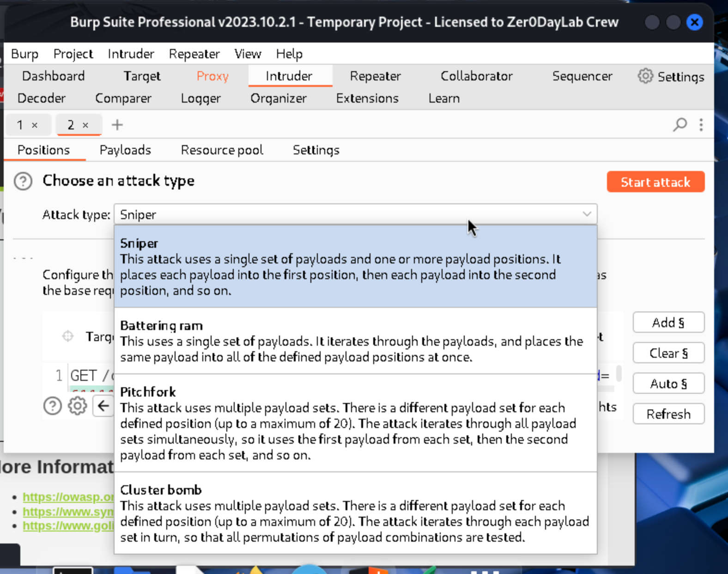Open the Collaborator tab

[x=477, y=76]
